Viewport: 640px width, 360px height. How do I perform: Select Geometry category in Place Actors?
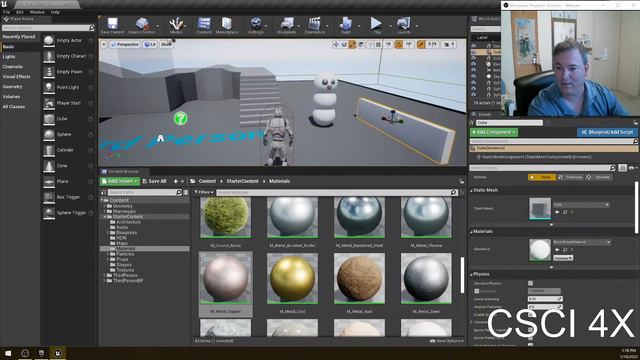pos(12,87)
